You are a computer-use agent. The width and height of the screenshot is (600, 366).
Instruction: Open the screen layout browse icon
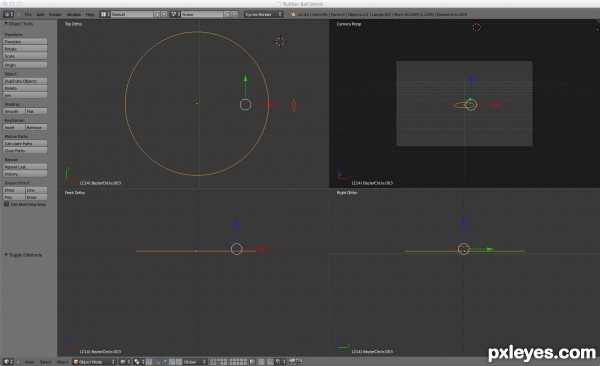coord(105,14)
